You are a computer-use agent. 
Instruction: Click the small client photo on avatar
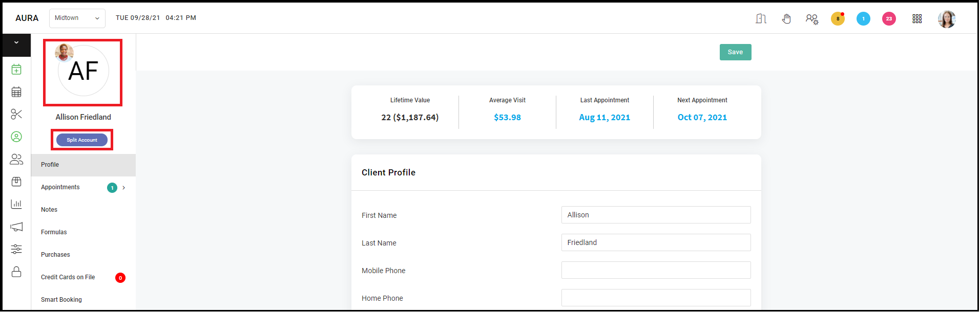pyautogui.click(x=64, y=53)
